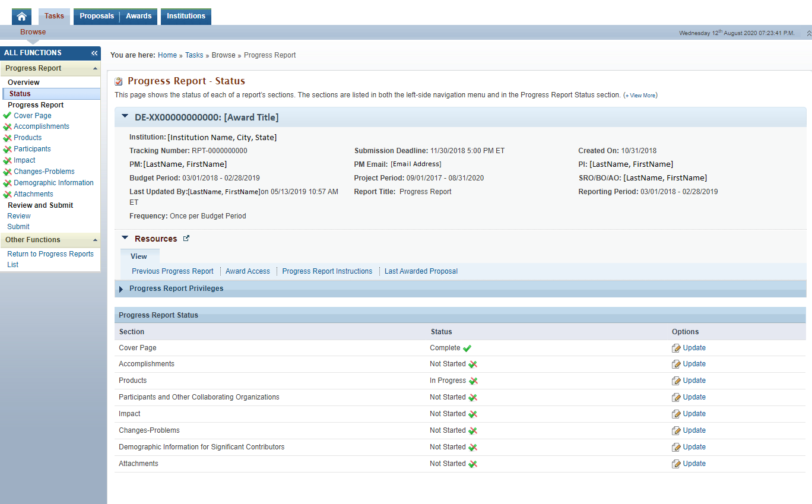812x504 pixels.
Task: Click the Products row update pencil icon
Action: point(676,381)
